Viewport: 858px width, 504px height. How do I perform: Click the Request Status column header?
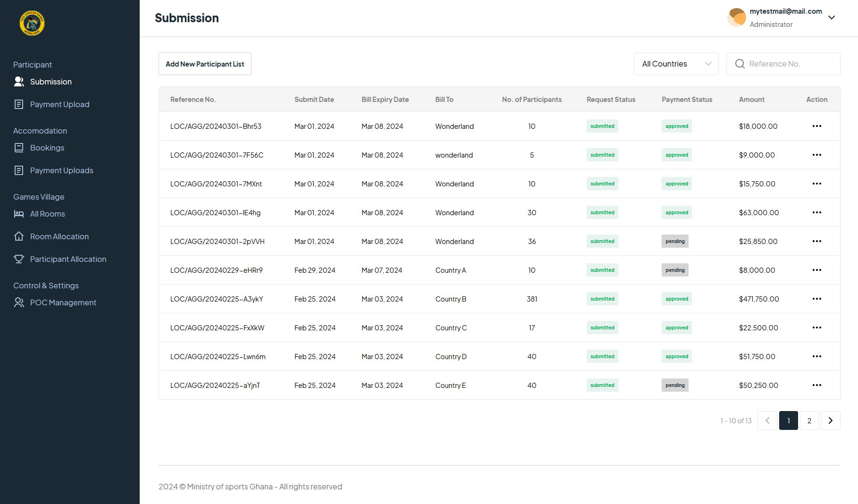click(x=611, y=100)
